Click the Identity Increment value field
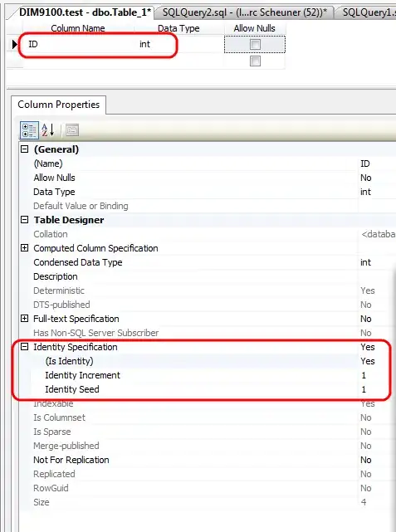 point(377,375)
